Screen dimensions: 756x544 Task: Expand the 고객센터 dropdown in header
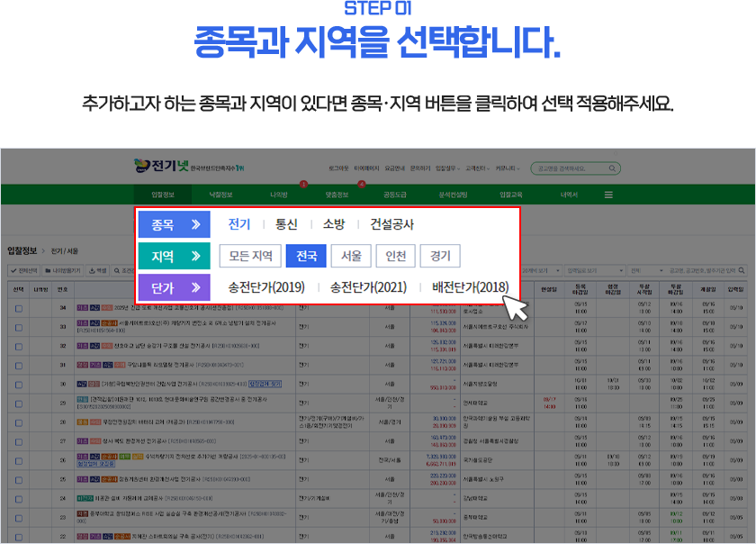click(477, 168)
